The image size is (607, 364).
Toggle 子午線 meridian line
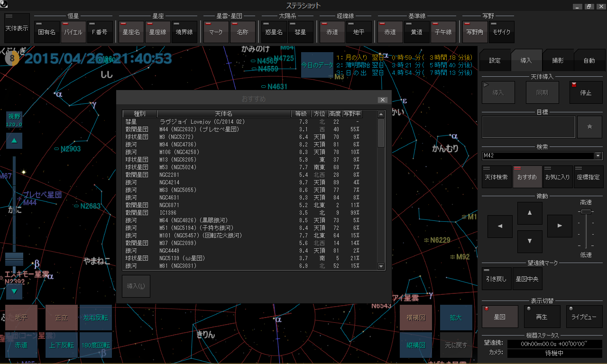pyautogui.click(x=443, y=32)
